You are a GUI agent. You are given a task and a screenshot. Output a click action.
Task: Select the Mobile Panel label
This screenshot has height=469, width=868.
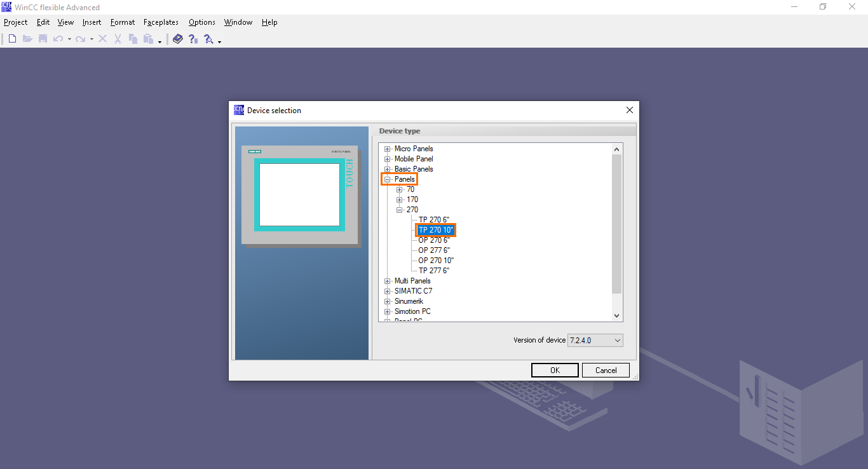point(414,159)
